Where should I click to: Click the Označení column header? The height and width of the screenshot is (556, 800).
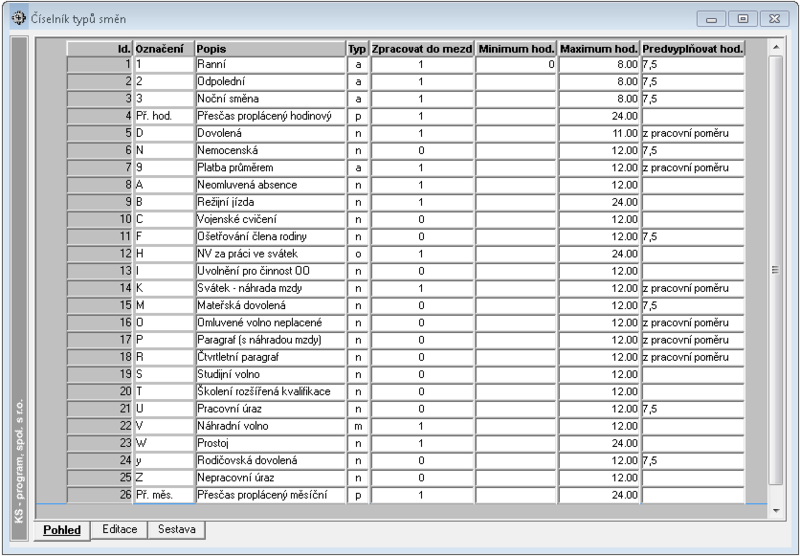coord(164,49)
